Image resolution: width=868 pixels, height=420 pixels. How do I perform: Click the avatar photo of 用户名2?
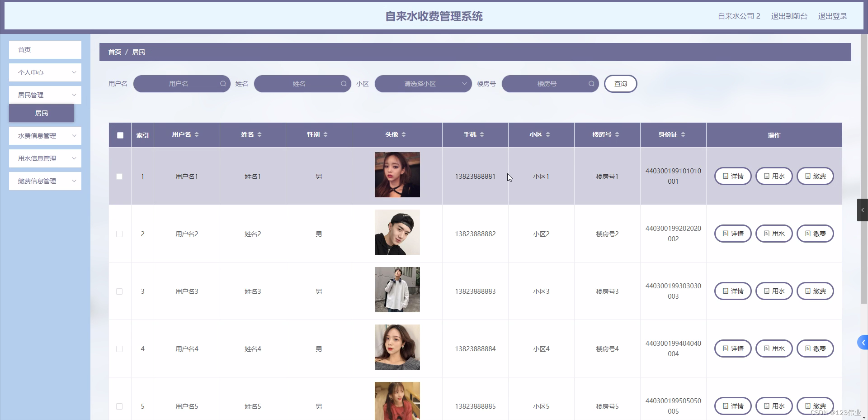(396, 232)
